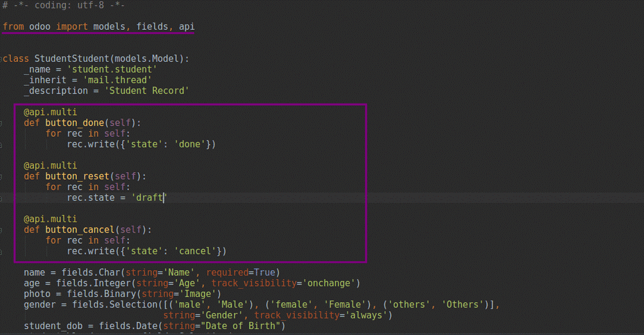Click the 'Female' selection label
644x335 pixels.
point(344,304)
